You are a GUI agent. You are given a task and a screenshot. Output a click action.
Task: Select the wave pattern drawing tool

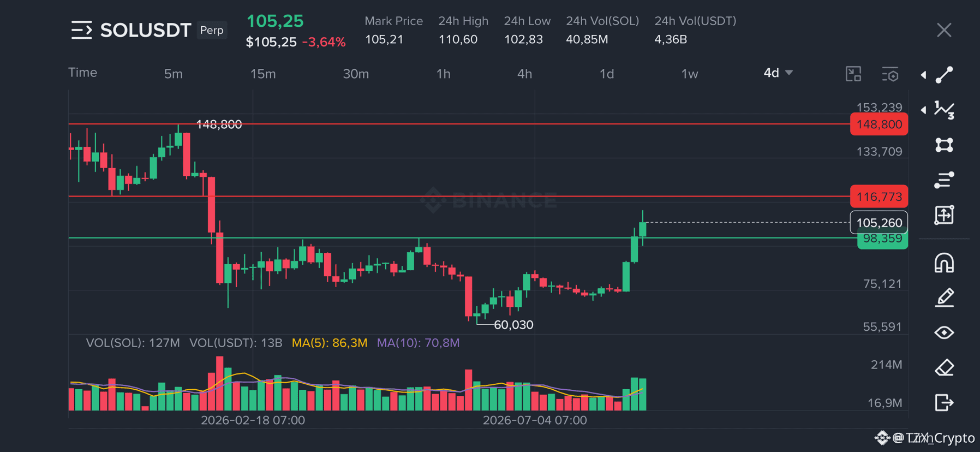click(944, 110)
